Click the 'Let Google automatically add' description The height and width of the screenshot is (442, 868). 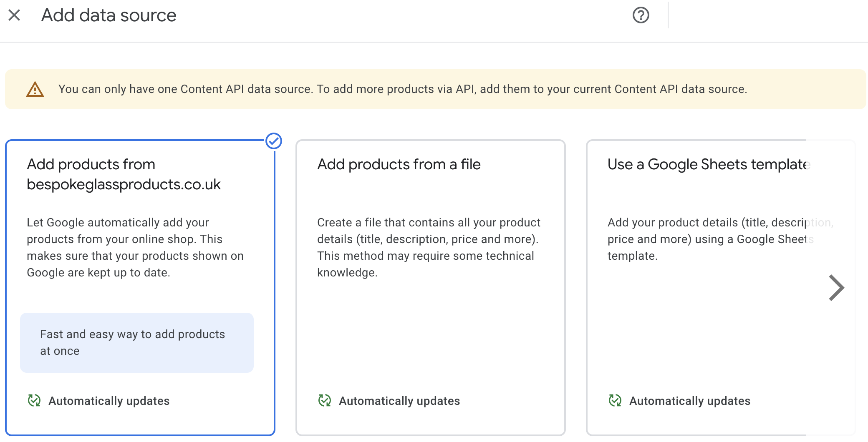tap(135, 247)
